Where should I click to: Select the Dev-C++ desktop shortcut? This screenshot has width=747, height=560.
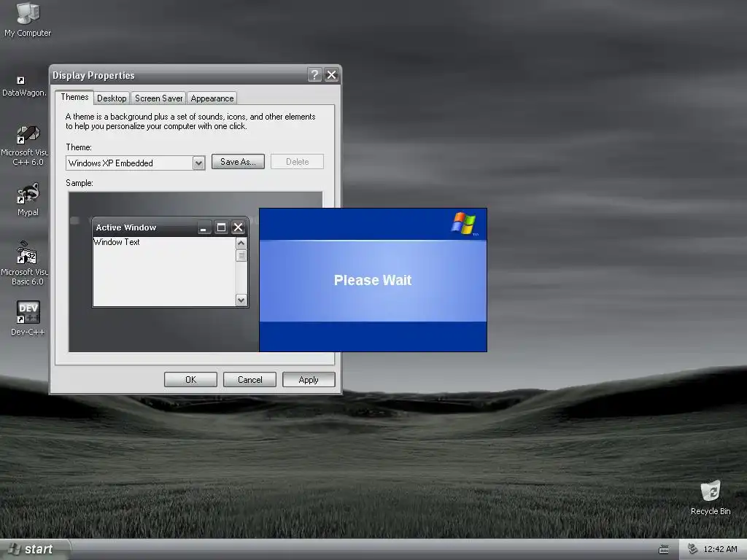[x=28, y=318]
